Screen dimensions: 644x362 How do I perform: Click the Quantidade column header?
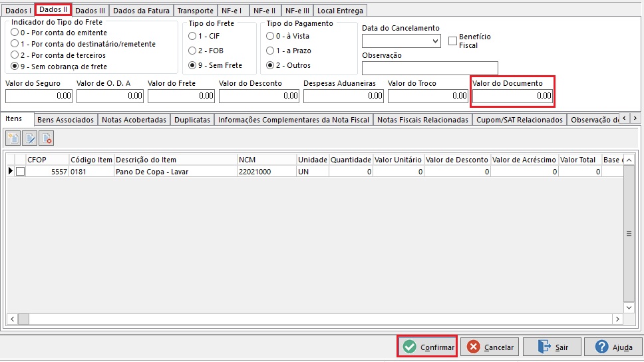tap(351, 160)
